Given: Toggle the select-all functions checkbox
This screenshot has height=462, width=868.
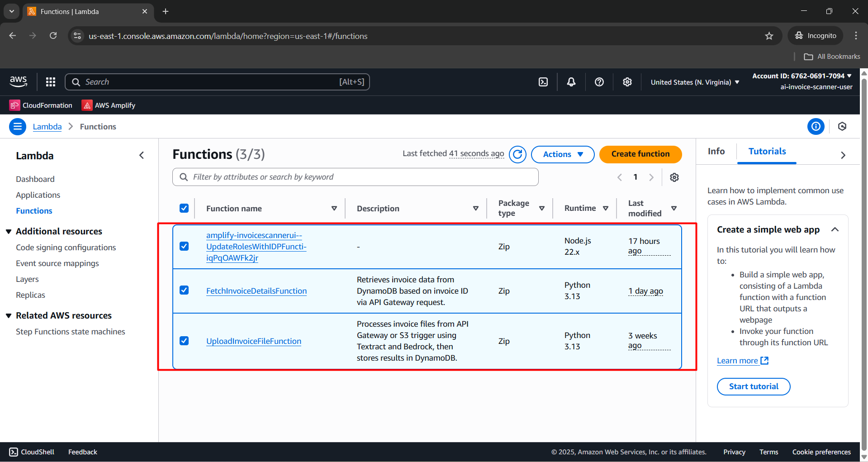Looking at the screenshot, I should 184,208.
